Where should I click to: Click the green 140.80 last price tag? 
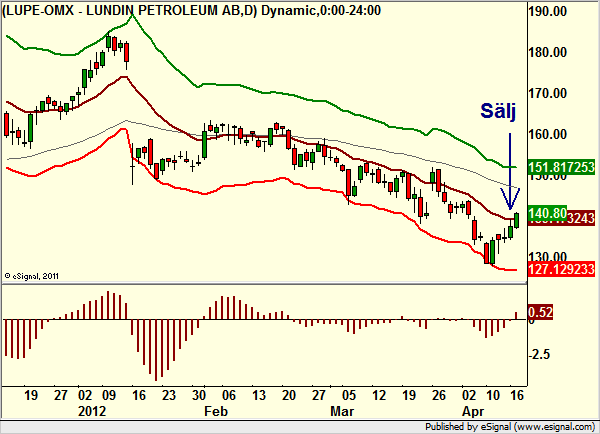coord(548,213)
